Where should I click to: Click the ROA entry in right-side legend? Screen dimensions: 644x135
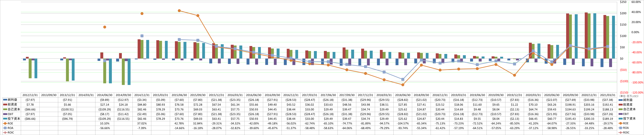pos(624,128)
